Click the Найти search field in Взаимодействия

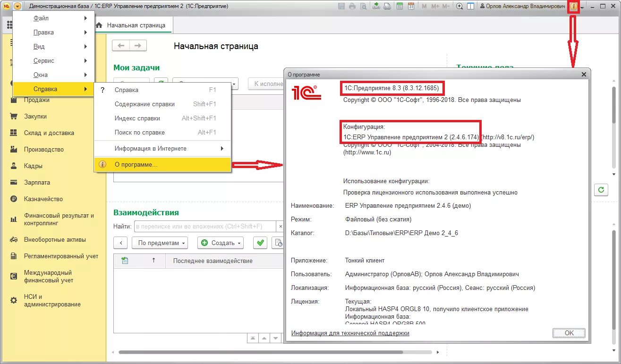point(205,227)
